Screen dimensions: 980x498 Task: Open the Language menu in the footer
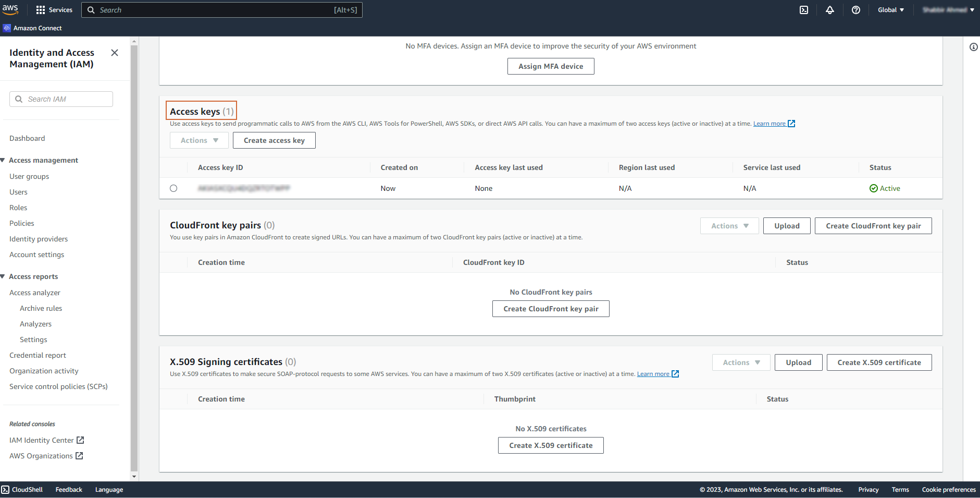click(108, 489)
